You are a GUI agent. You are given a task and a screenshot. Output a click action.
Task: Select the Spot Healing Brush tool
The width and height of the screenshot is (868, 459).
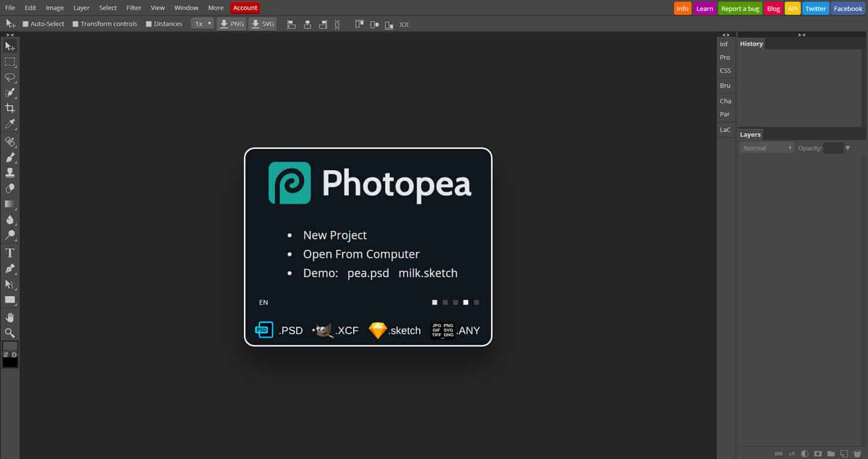pyautogui.click(x=10, y=142)
